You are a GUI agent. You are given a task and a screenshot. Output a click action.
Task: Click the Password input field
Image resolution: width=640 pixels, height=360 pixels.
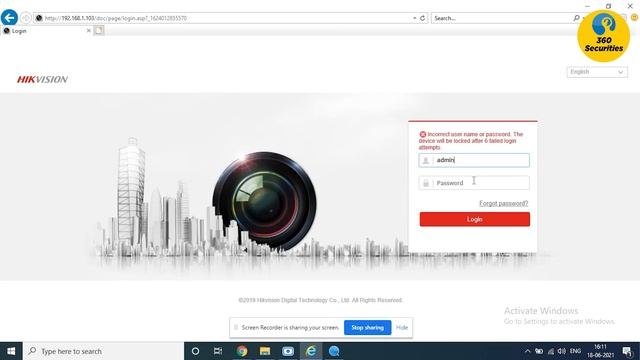(474, 183)
